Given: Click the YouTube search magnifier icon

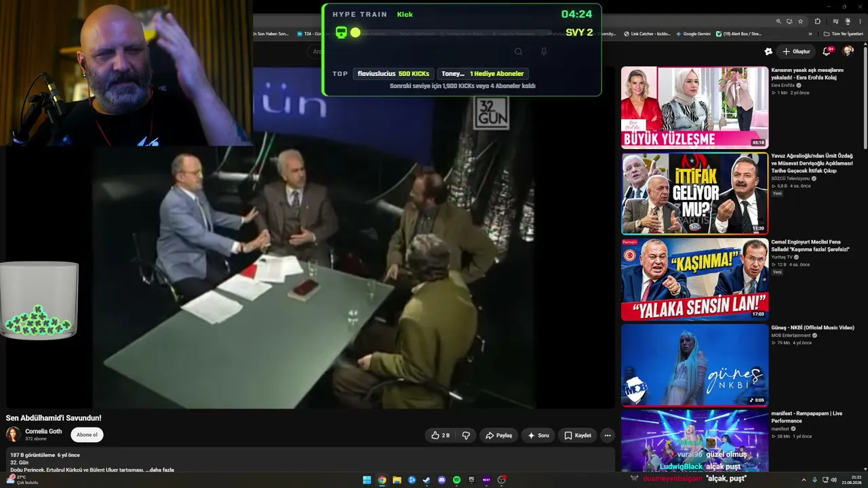Looking at the screenshot, I should pyautogui.click(x=518, y=52).
